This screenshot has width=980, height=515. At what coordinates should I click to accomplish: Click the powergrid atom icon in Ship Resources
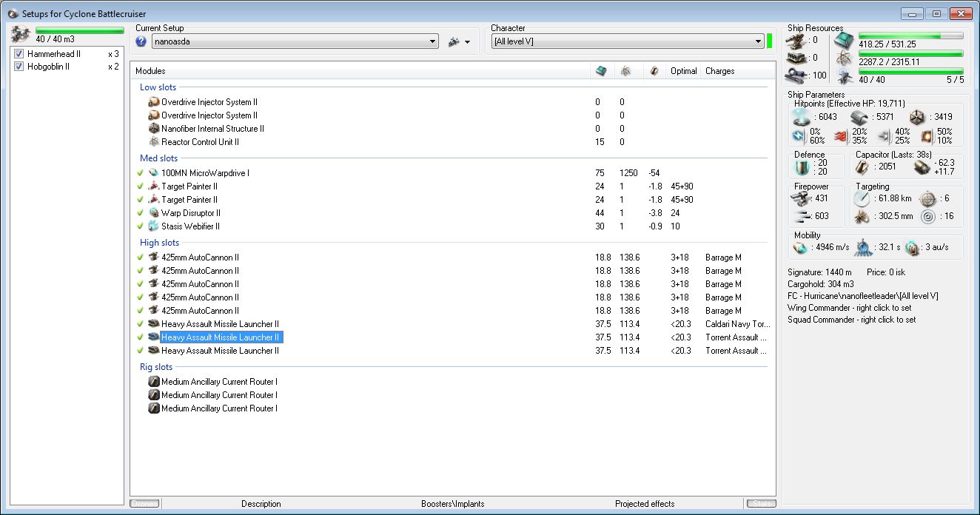(x=845, y=58)
